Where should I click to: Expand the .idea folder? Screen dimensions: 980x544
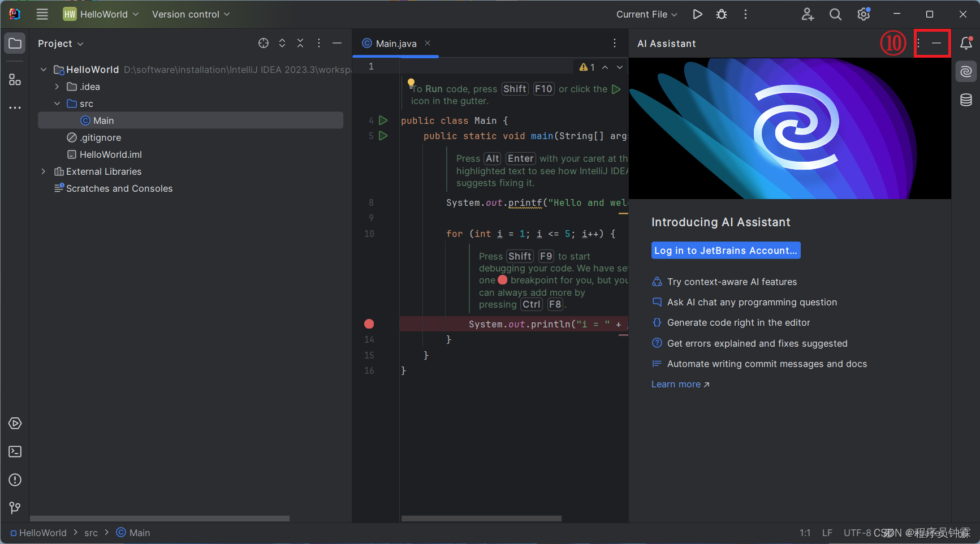[57, 87]
